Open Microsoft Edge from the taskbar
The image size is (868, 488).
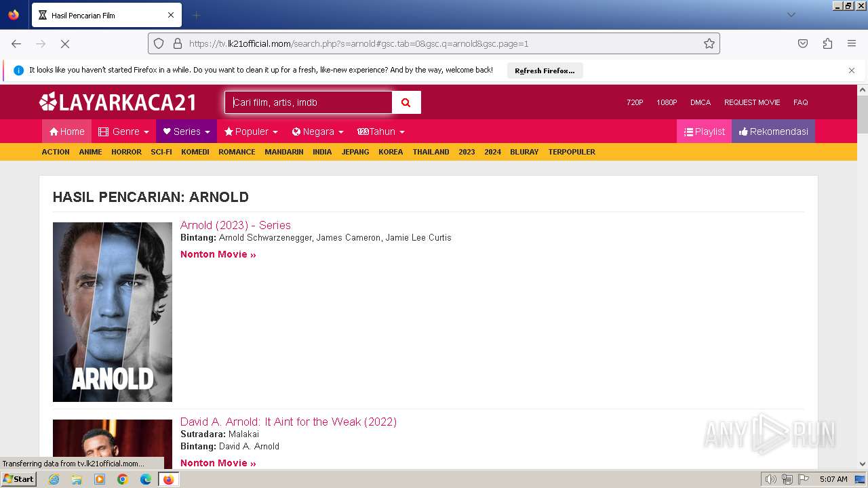coord(146,479)
